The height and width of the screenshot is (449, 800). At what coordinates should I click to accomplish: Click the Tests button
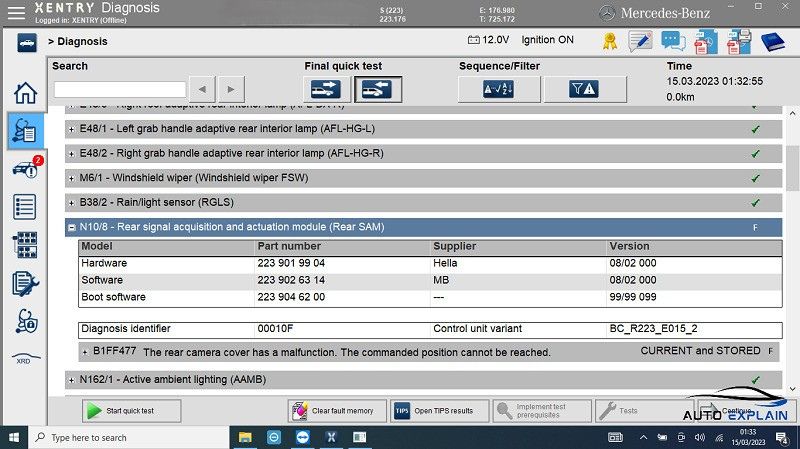tap(644, 411)
